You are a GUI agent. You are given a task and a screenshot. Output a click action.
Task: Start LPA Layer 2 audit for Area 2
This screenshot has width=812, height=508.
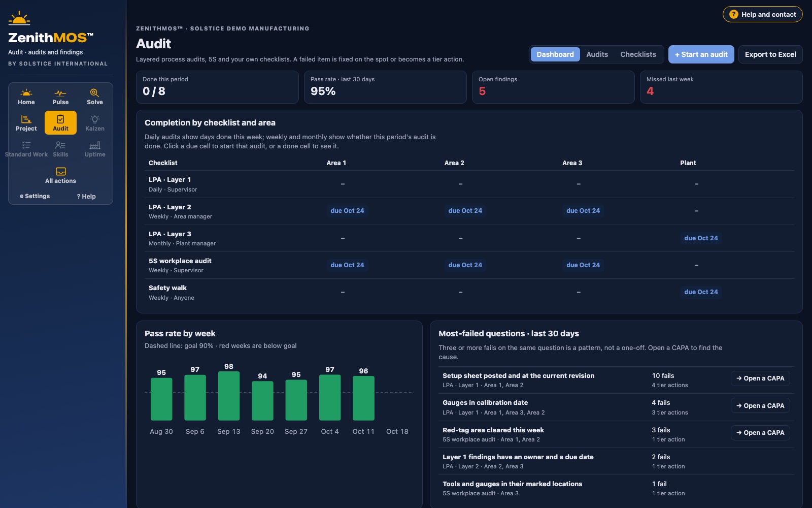pyautogui.click(x=465, y=211)
